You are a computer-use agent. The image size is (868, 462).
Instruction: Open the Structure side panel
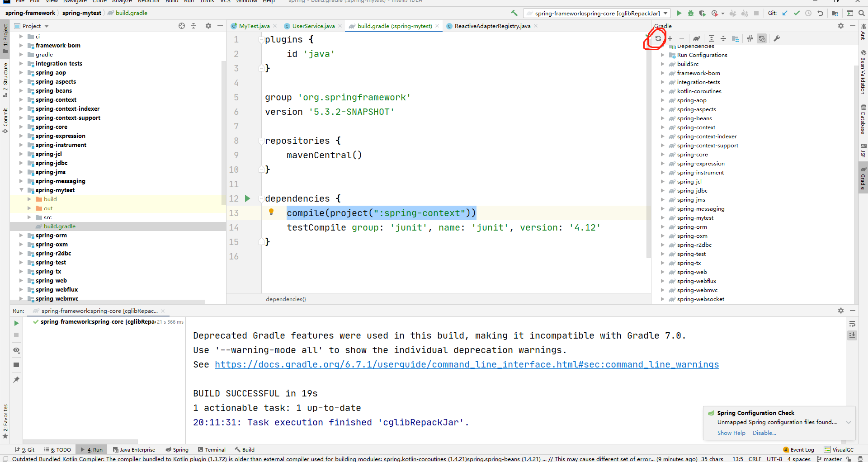point(5,80)
